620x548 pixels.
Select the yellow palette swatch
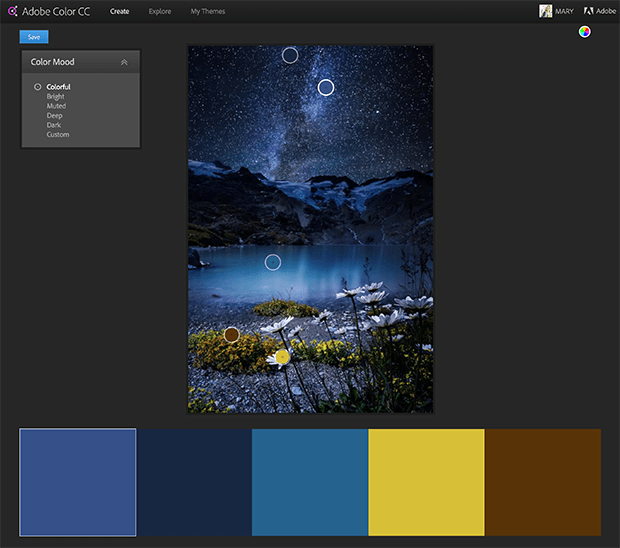(x=426, y=482)
